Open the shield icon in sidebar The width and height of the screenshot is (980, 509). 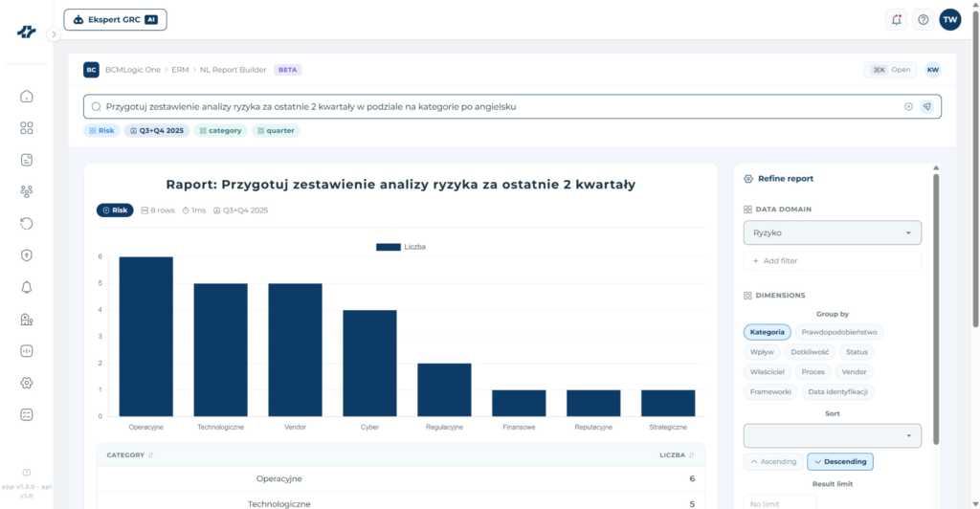(x=26, y=255)
